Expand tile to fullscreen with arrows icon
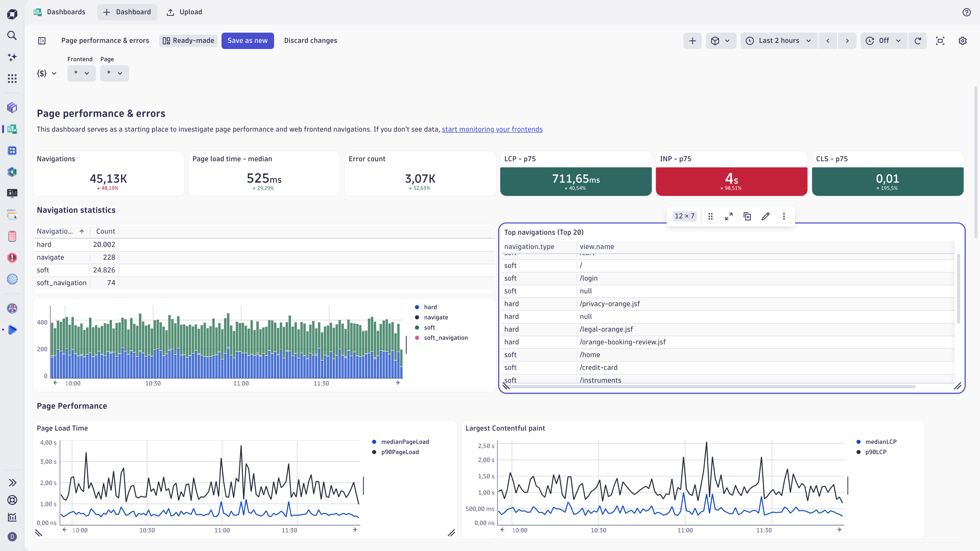 729,216
